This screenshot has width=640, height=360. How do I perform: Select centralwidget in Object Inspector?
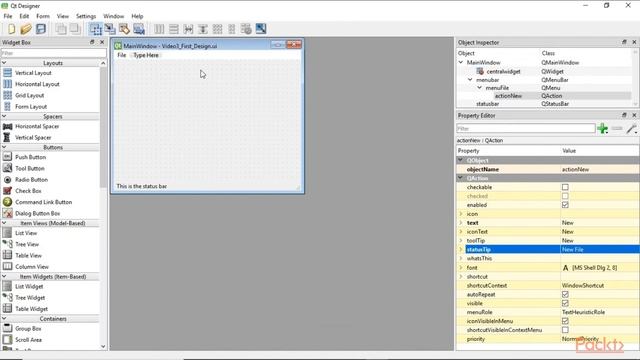click(503, 71)
